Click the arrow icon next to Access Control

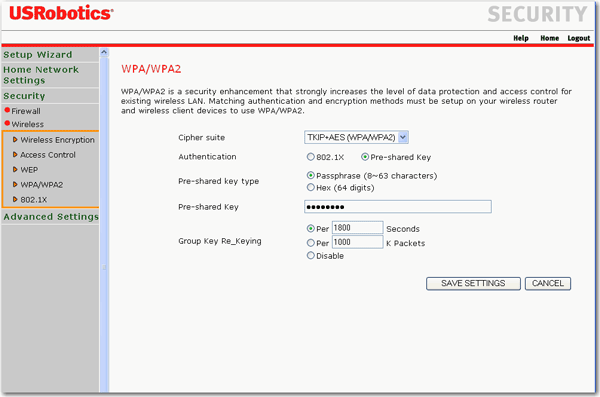[15, 155]
